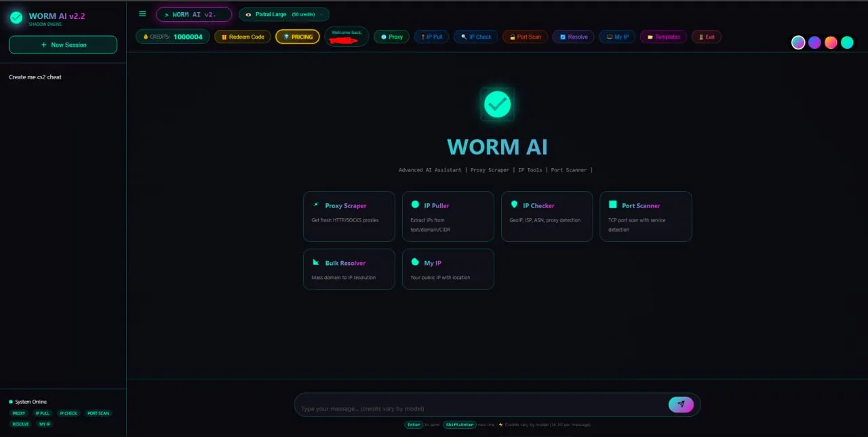Select My IP in top toolbar
This screenshot has height=437, width=868.
tap(617, 37)
